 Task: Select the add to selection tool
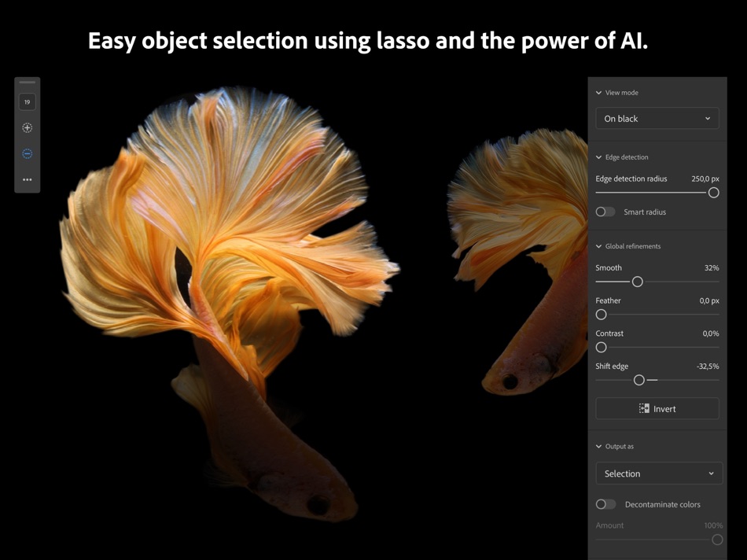(28, 127)
